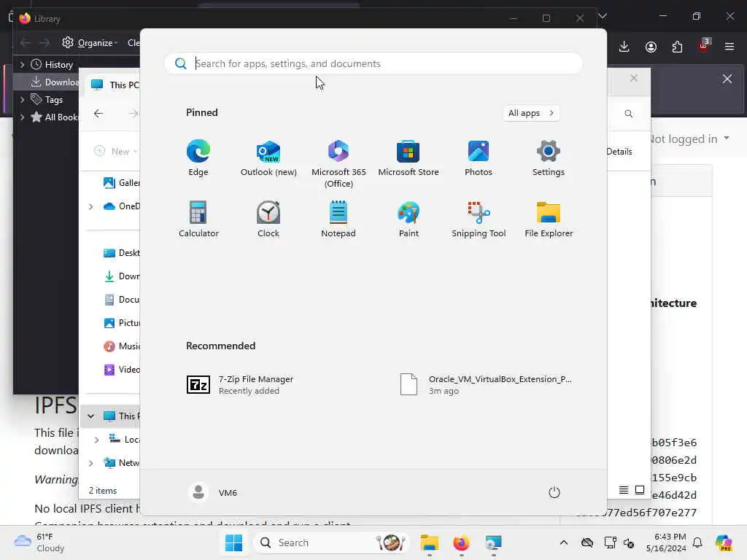Click the taskbar Search box
Screen dimensions: 747x560
click(332, 542)
